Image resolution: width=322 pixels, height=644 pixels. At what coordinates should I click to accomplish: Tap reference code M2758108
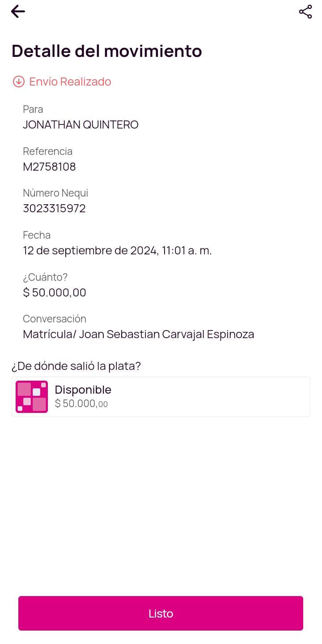coord(49,167)
